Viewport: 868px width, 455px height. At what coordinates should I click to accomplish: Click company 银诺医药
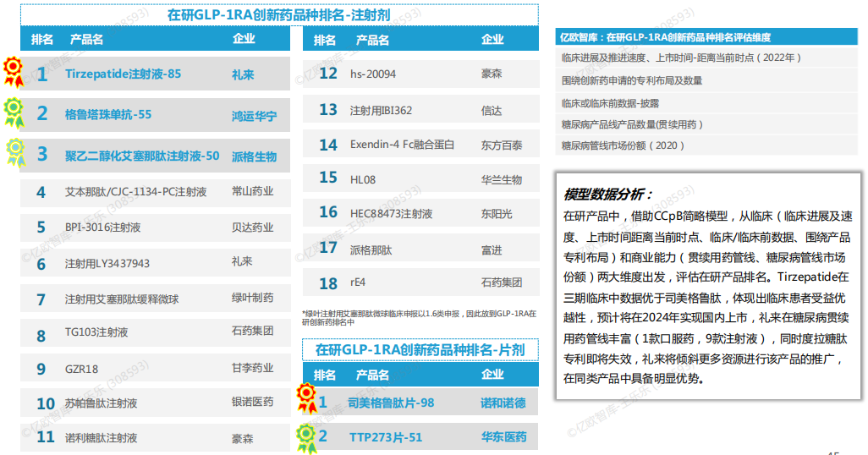(252, 402)
